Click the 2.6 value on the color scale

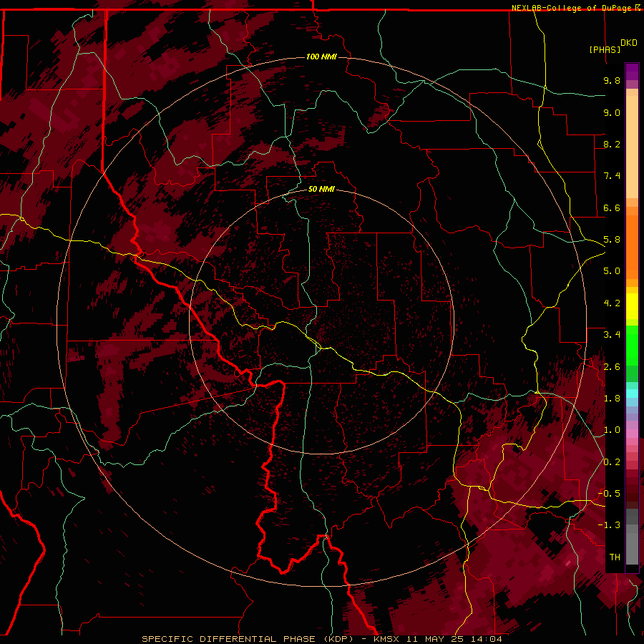tap(612, 367)
